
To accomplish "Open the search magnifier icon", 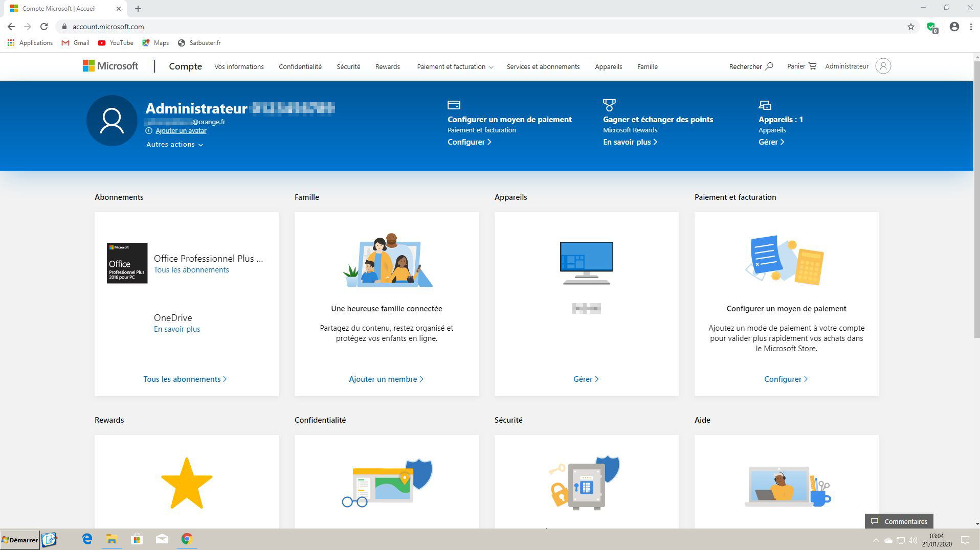I will [x=769, y=66].
